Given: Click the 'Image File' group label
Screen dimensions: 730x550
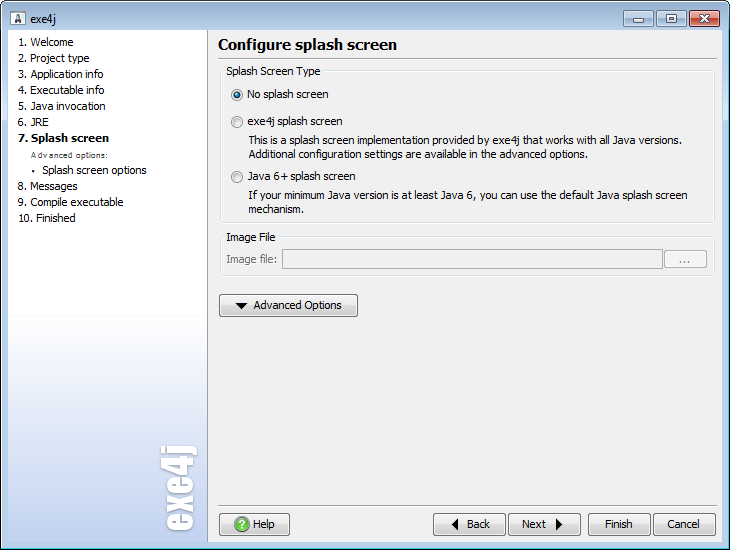Looking at the screenshot, I should [250, 237].
